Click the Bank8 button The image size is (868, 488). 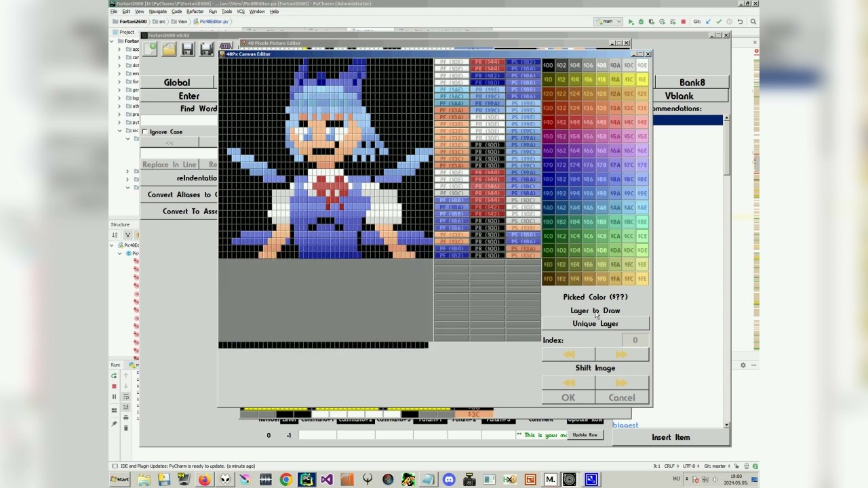pyautogui.click(x=692, y=83)
